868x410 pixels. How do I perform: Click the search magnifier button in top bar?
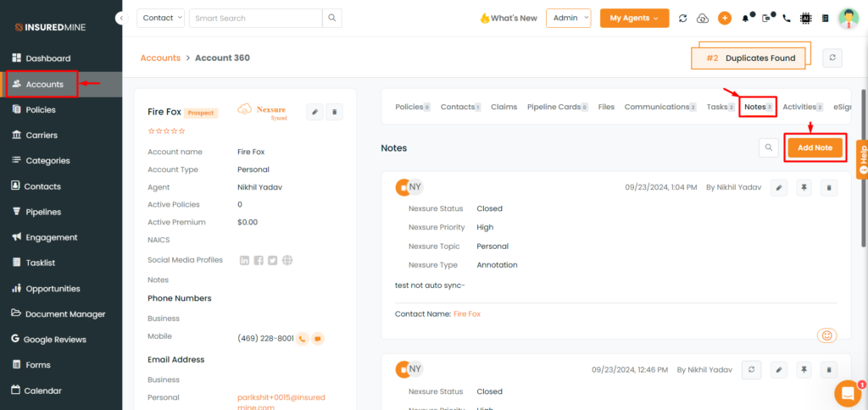(332, 18)
